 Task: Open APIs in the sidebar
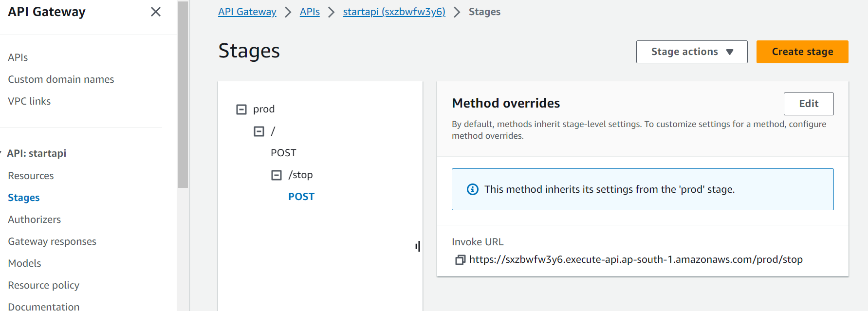point(18,57)
